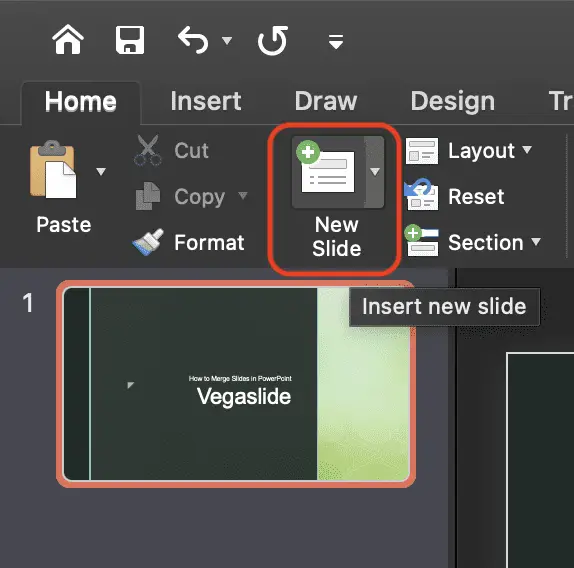Click the Copy documents icon

148,196
